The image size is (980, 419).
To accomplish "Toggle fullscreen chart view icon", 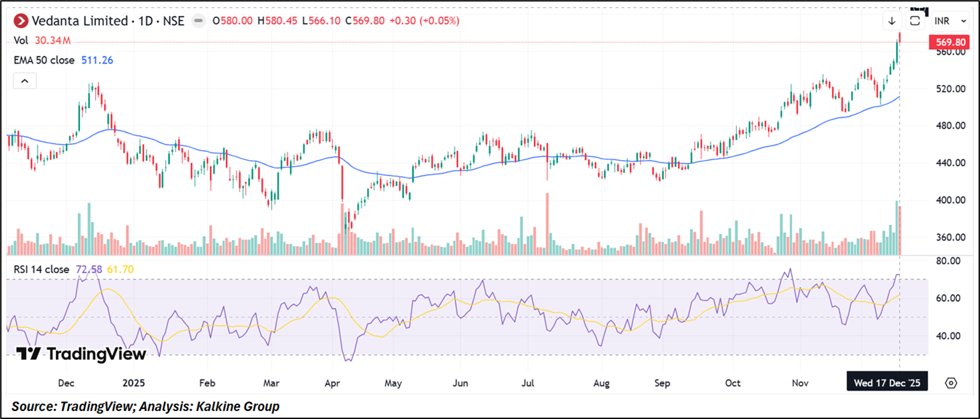I will [x=915, y=21].
